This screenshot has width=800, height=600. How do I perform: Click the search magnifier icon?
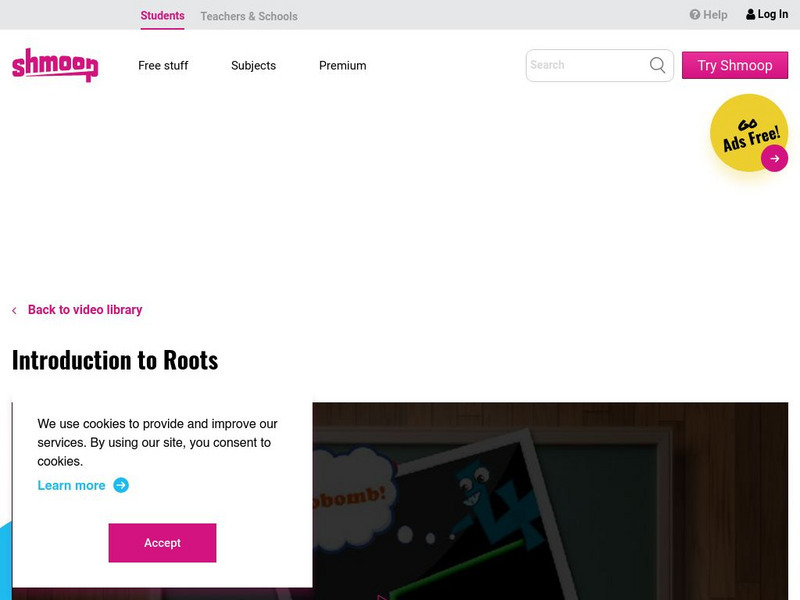pos(657,65)
